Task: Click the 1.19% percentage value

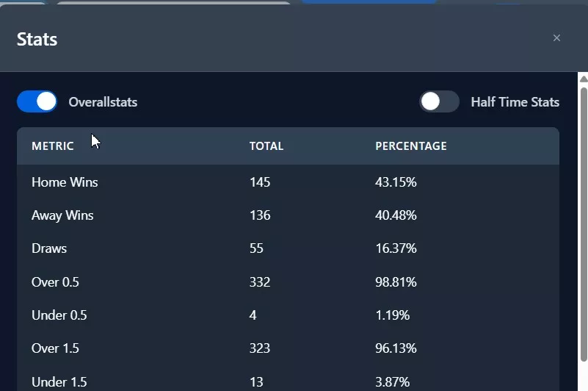Action: pos(392,315)
